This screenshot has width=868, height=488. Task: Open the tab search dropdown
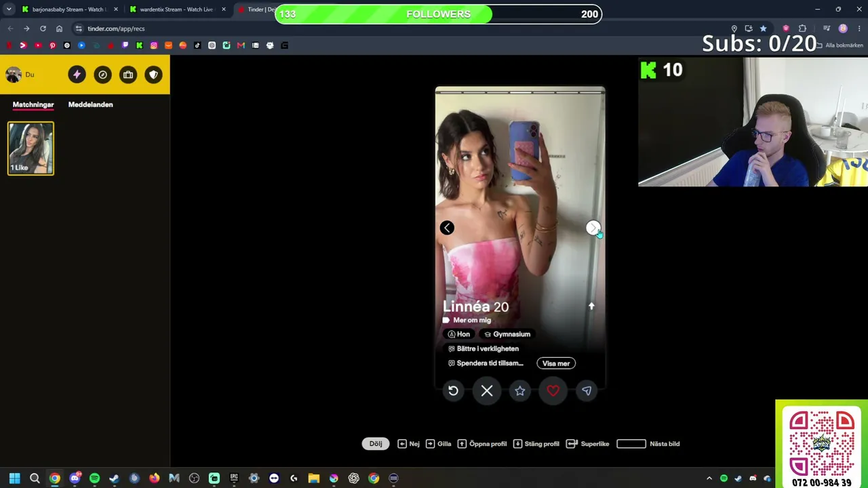[9, 9]
